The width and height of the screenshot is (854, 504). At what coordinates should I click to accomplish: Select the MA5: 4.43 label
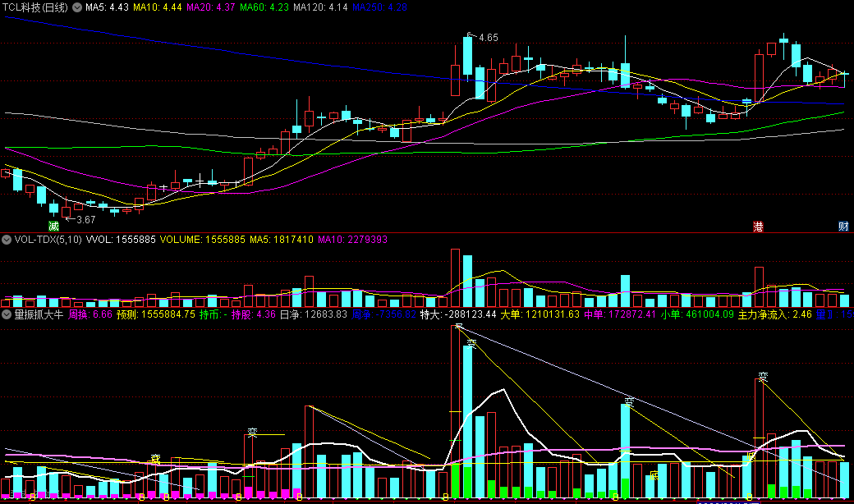point(107,7)
